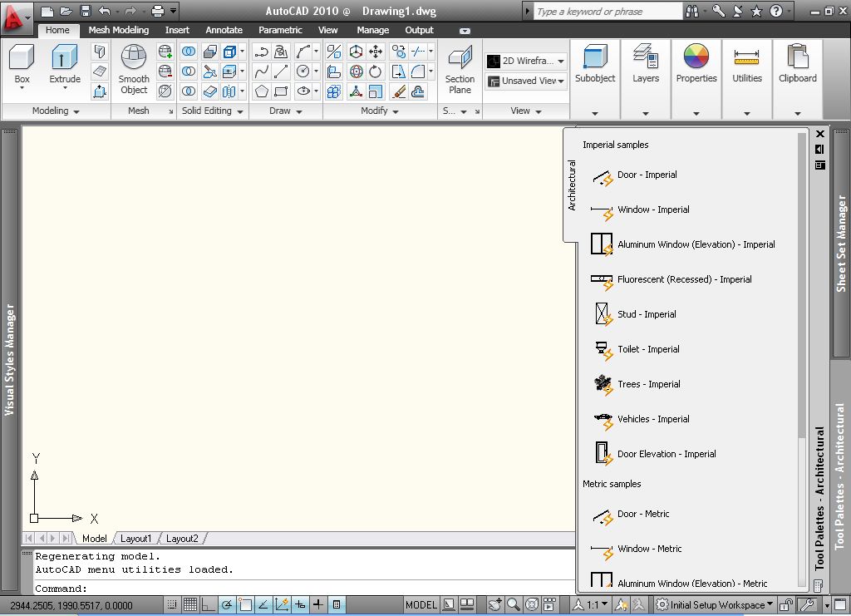Switch to the Mesh Modeling ribbon tab
851x616 pixels.
point(118,30)
